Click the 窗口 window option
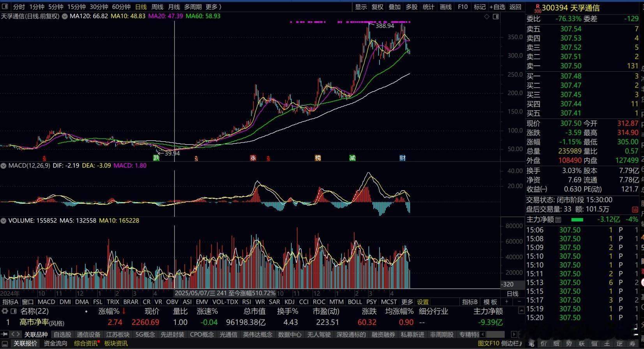This screenshot has height=349, width=644. coord(28,302)
